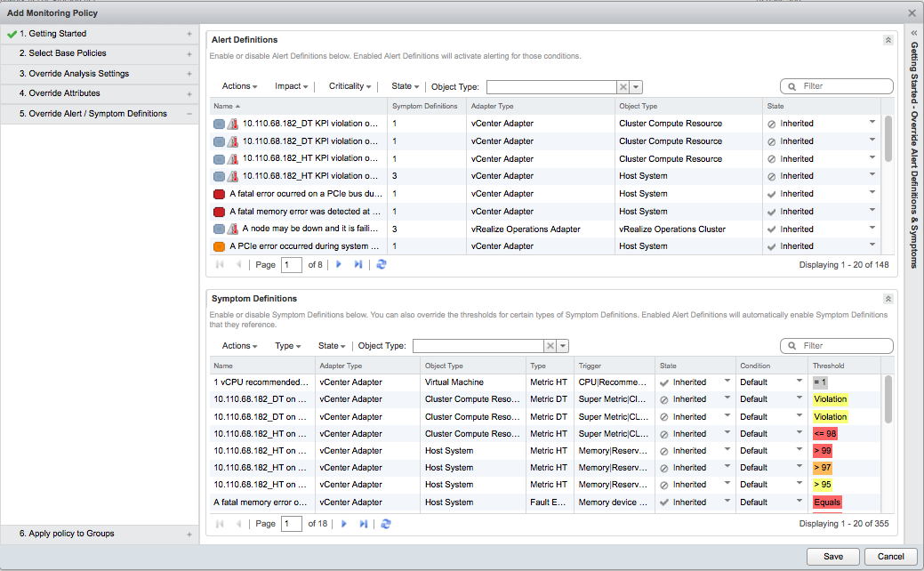The width and height of the screenshot is (924, 571).
Task: Open Actions menu in Alert Definitions toolbar
Action: [x=239, y=86]
